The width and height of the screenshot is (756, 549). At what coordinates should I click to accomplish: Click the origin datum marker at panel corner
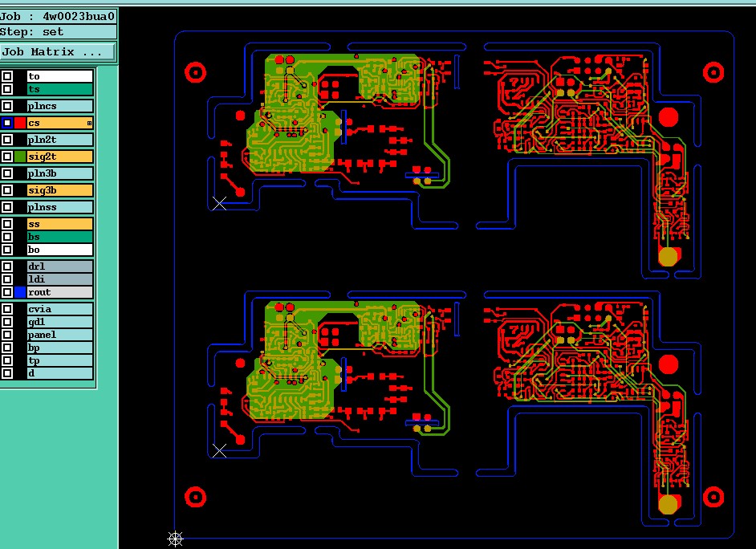click(x=175, y=539)
